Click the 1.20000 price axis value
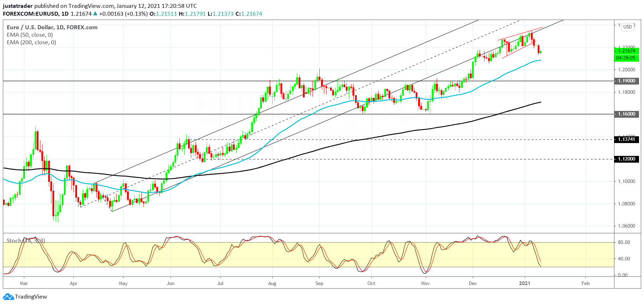This screenshot has width=644, height=305. click(x=627, y=70)
